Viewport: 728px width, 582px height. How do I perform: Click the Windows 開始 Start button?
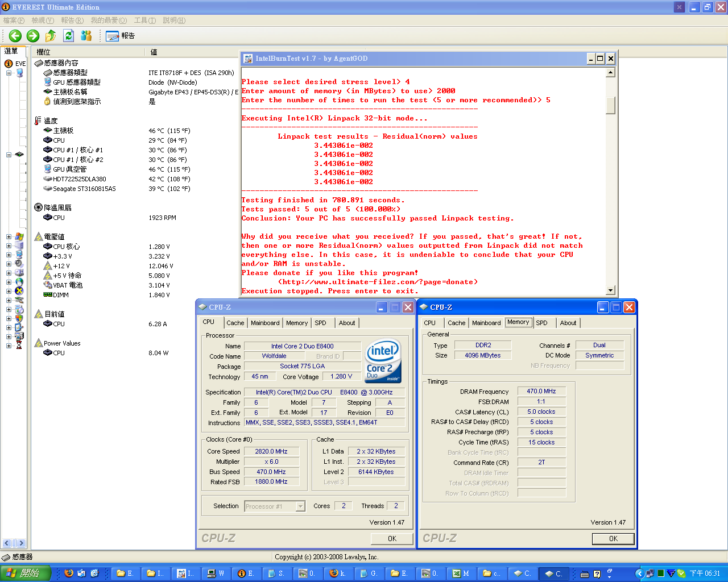point(26,573)
